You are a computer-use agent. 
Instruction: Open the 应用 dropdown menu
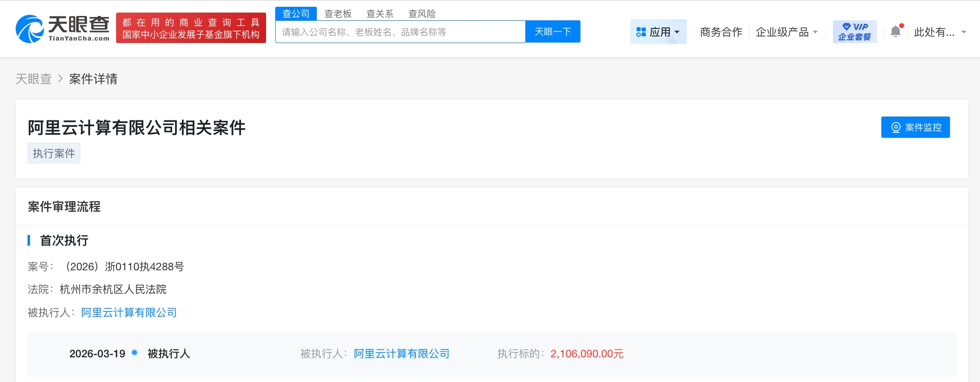click(x=658, y=32)
